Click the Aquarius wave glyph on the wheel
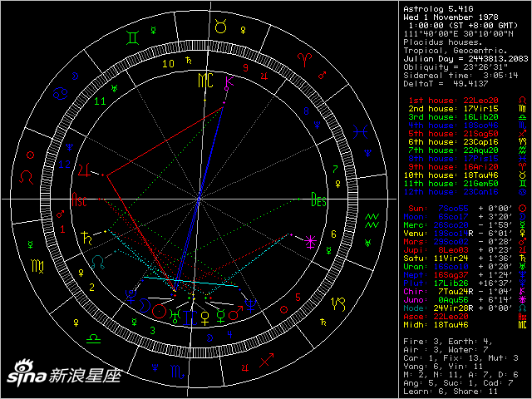Screen dimensions: 532x399 click(371, 219)
